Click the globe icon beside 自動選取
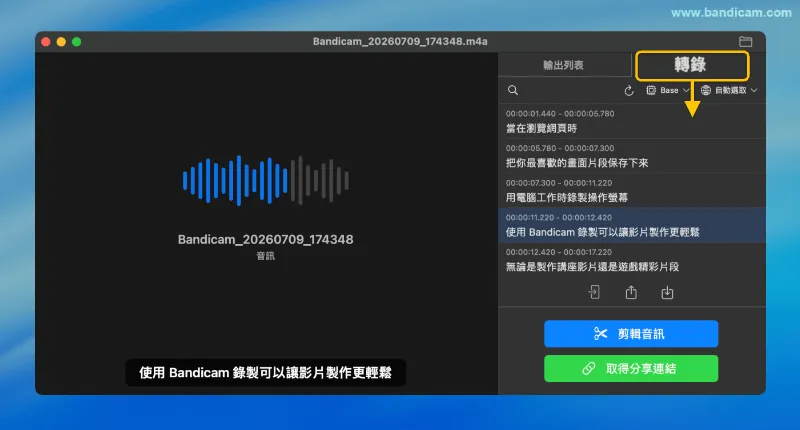 coord(706,90)
